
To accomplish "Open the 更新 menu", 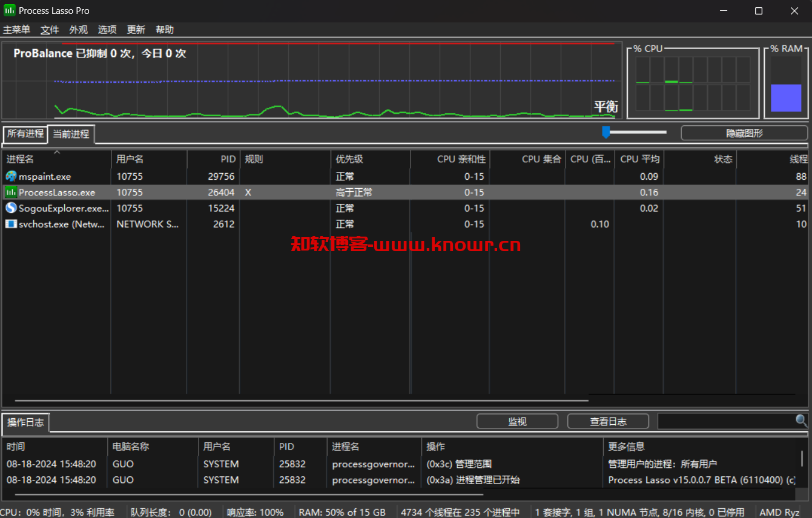I will click(136, 30).
